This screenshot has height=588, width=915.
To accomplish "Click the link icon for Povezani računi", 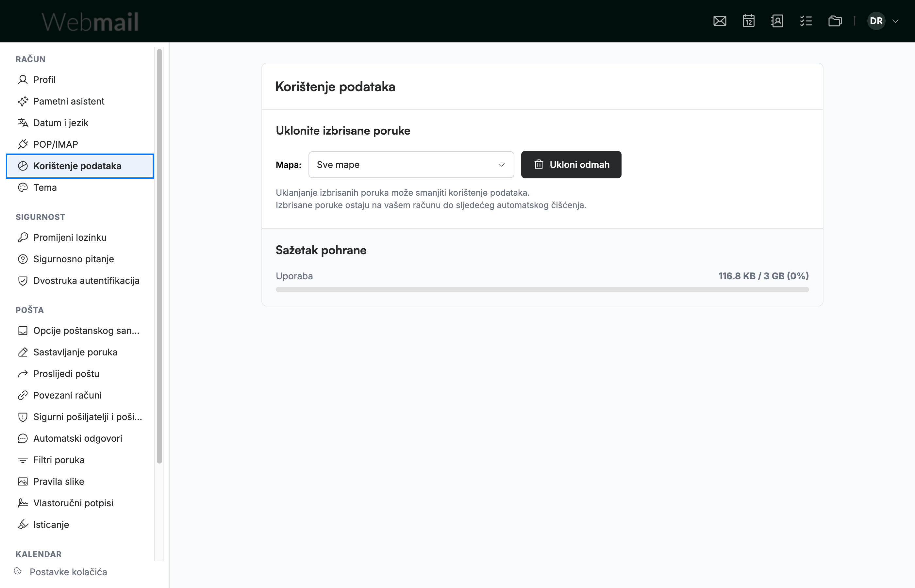I will (x=23, y=395).
